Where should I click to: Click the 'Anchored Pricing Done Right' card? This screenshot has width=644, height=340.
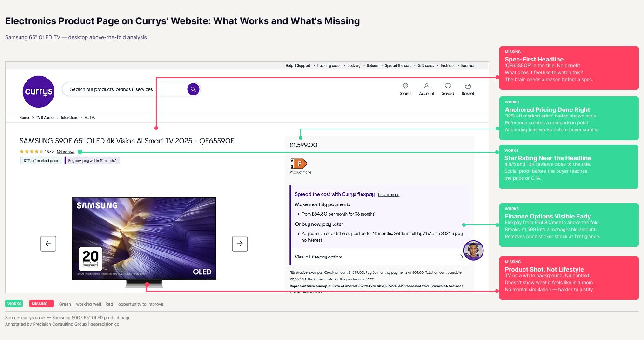569,118
